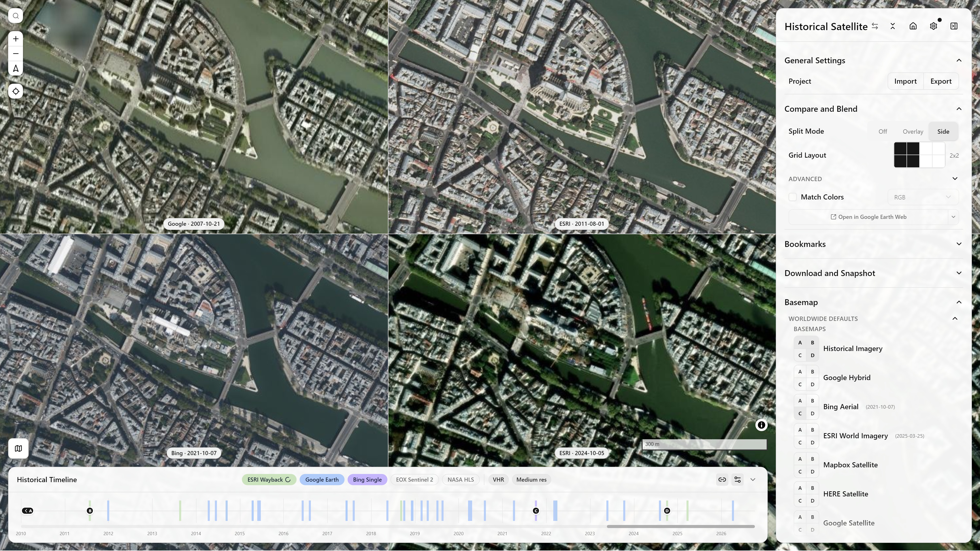Click the Import project button

[x=905, y=81]
